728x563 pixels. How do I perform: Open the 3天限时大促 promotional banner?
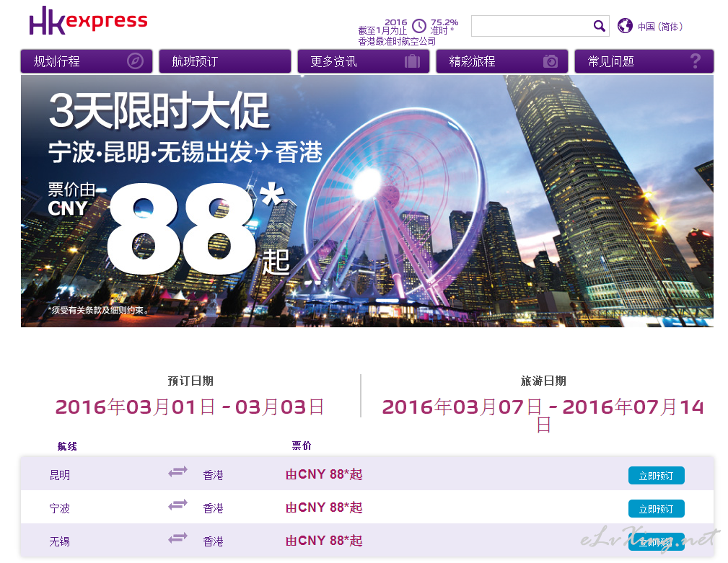coord(367,201)
